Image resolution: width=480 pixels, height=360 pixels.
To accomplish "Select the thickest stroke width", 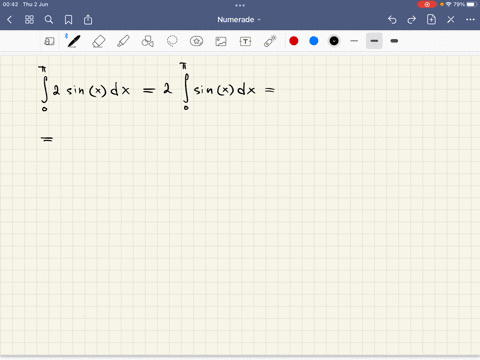I will 394,41.
